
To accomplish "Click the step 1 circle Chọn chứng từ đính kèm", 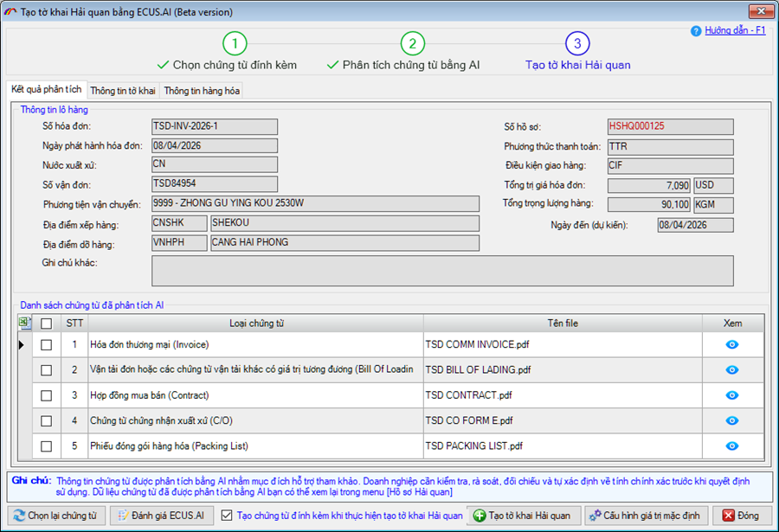I will [x=235, y=43].
